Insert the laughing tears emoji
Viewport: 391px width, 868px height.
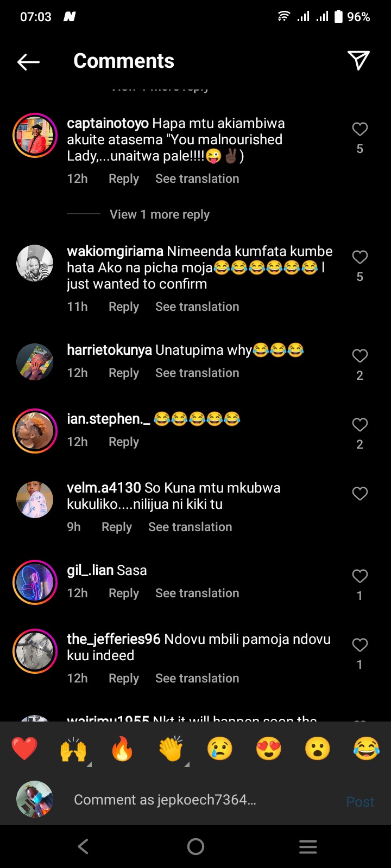click(x=367, y=749)
